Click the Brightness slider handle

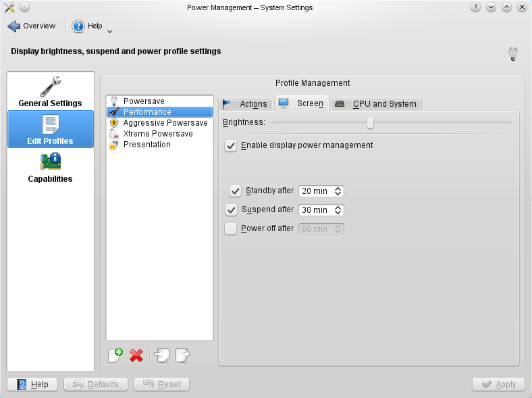tap(370, 122)
